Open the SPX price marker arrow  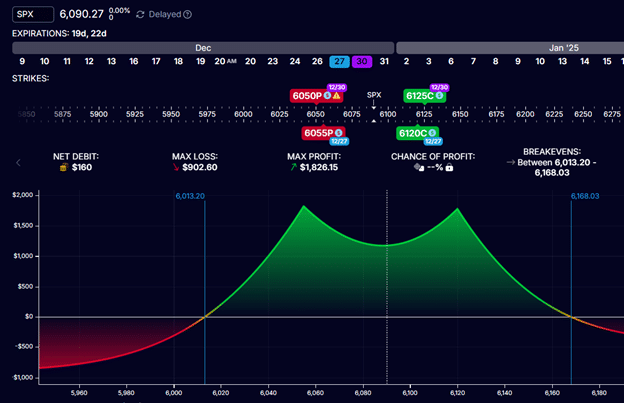pos(374,105)
